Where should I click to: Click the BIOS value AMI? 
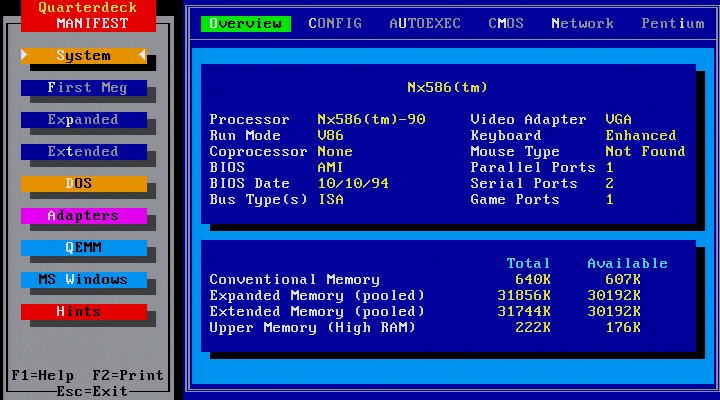click(x=331, y=168)
